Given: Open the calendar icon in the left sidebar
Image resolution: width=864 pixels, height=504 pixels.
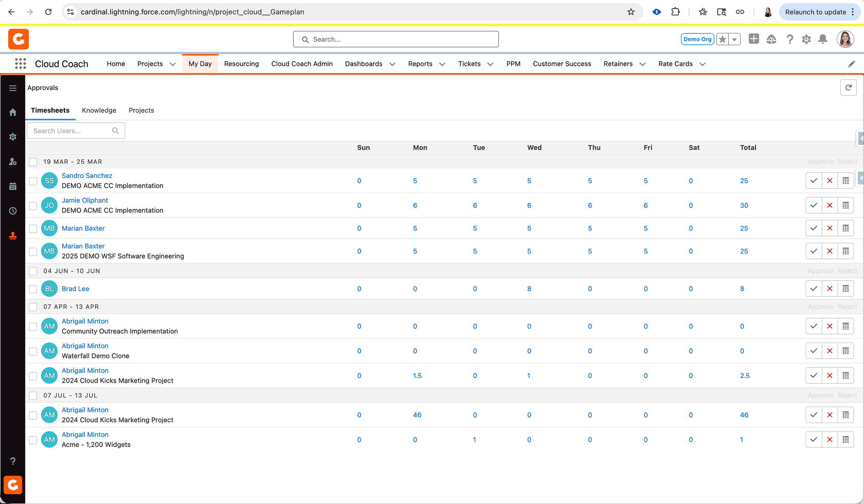Looking at the screenshot, I should (13, 186).
